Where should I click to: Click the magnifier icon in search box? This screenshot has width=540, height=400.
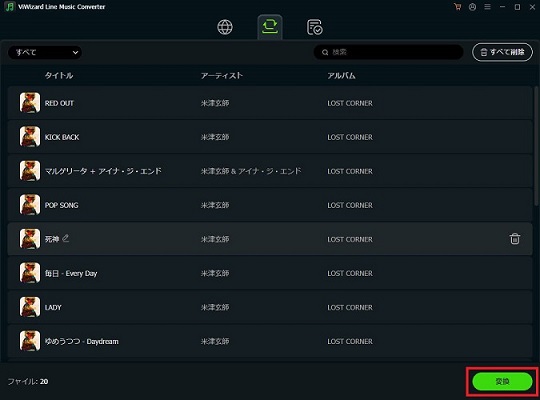325,52
